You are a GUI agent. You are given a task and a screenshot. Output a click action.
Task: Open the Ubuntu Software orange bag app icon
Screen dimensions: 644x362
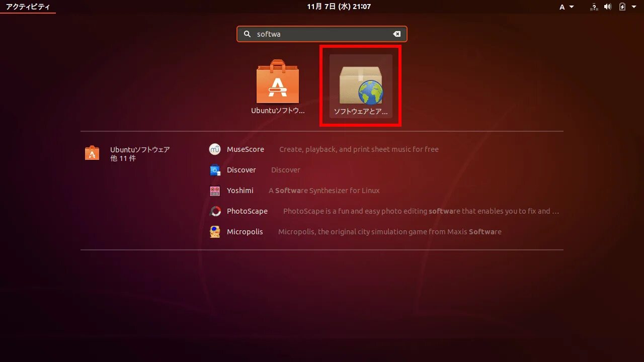click(x=278, y=81)
